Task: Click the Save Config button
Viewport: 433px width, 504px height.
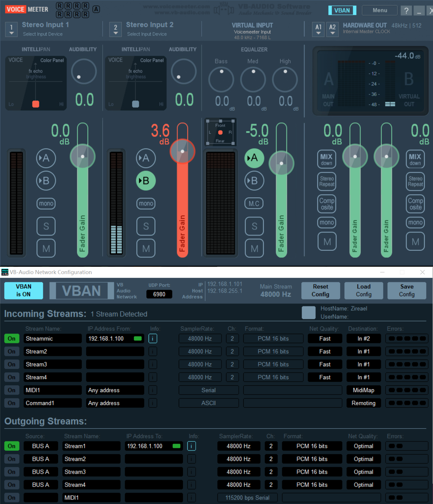Action: [407, 290]
